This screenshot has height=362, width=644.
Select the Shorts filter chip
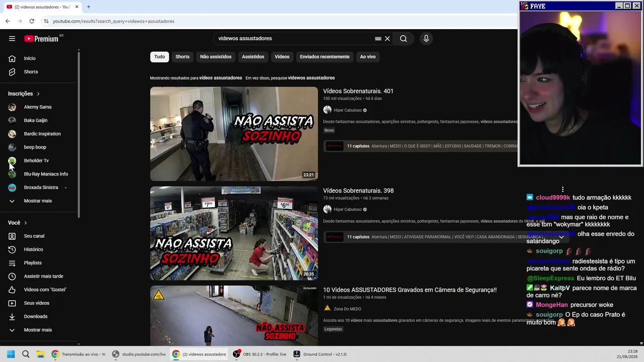coord(183,57)
